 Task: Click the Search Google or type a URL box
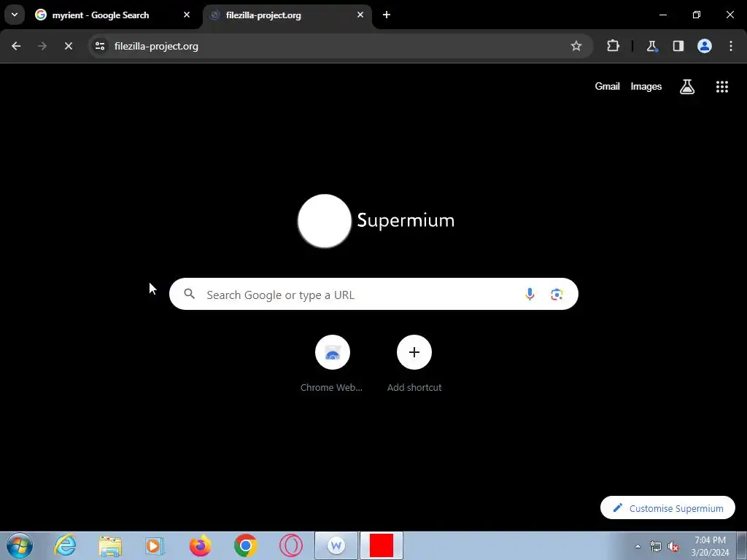(x=373, y=295)
